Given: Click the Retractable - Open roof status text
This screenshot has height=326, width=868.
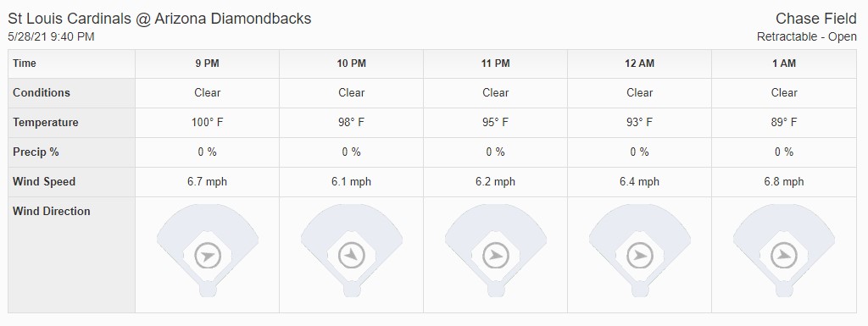Looking at the screenshot, I should pos(807,37).
